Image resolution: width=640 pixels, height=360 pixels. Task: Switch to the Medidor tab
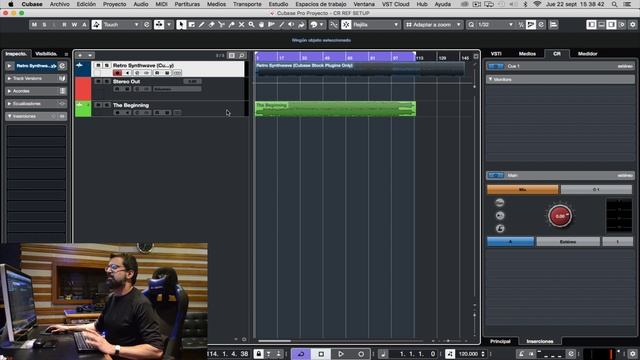click(x=587, y=53)
